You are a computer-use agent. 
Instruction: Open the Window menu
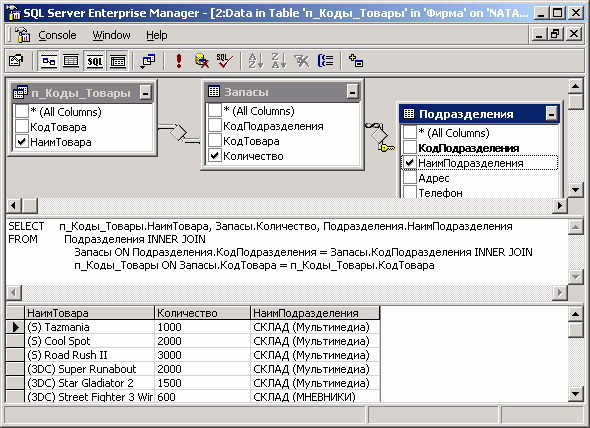pyautogui.click(x=111, y=35)
